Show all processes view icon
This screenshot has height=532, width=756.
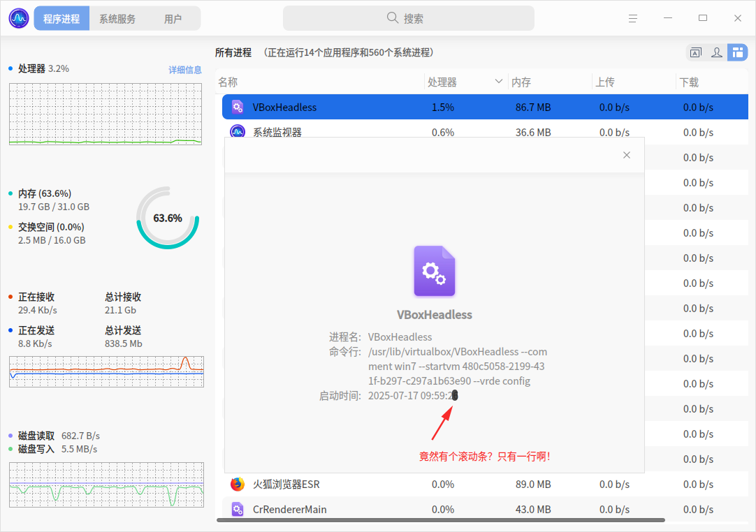pyautogui.click(x=738, y=52)
